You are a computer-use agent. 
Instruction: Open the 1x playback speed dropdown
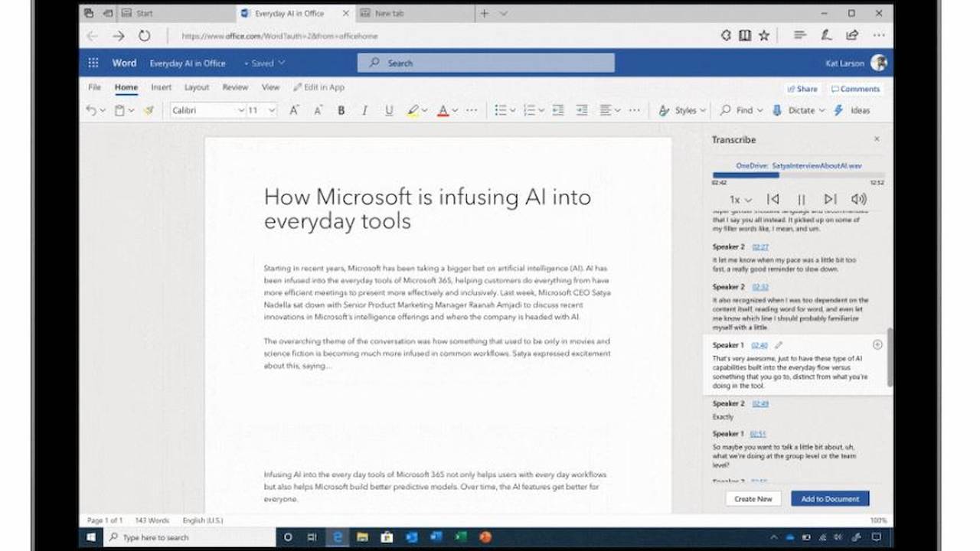pos(740,201)
